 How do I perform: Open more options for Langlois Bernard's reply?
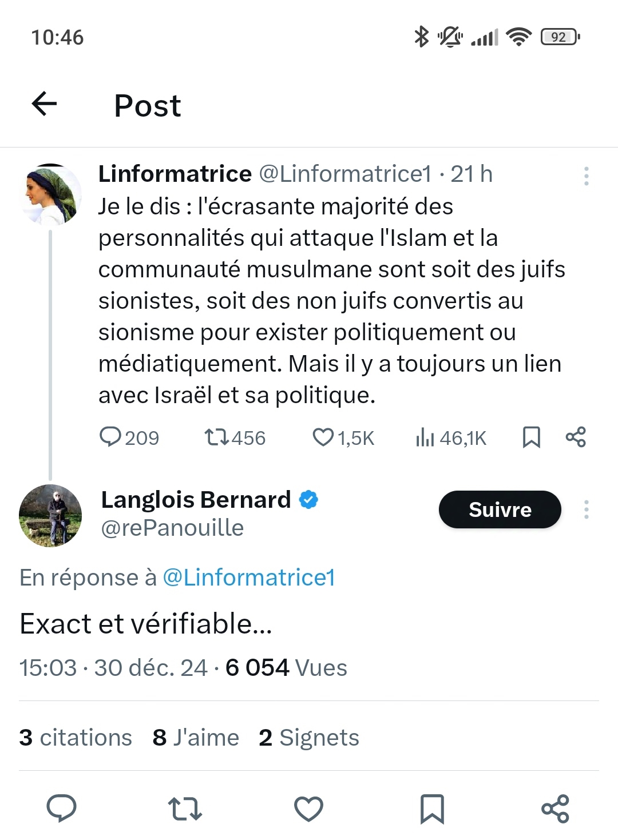(586, 509)
